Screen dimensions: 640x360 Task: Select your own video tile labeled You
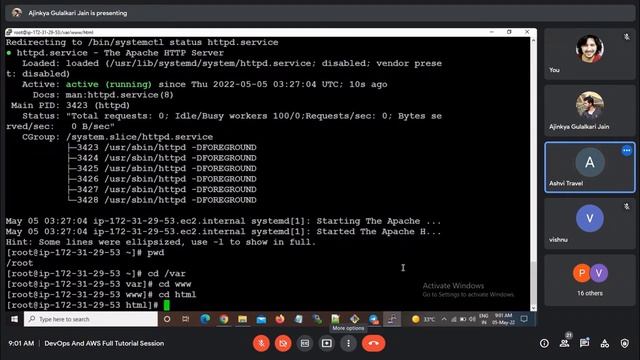click(590, 54)
